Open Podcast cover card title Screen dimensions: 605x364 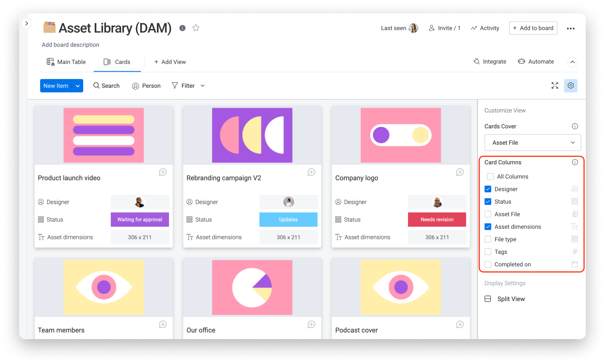tap(357, 330)
